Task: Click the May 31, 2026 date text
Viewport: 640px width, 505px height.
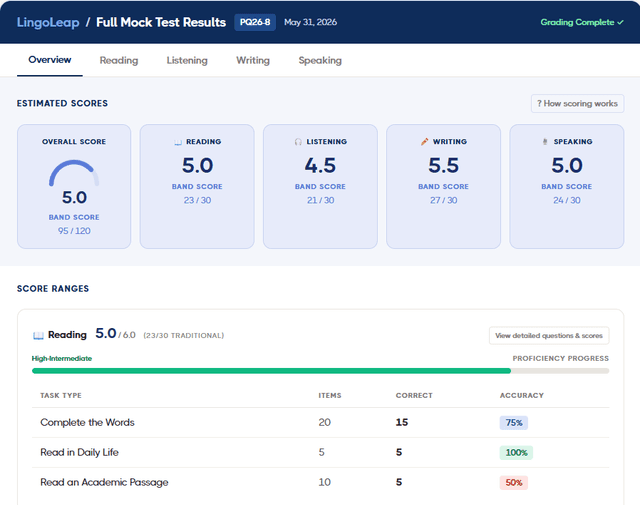Action: pos(311,22)
